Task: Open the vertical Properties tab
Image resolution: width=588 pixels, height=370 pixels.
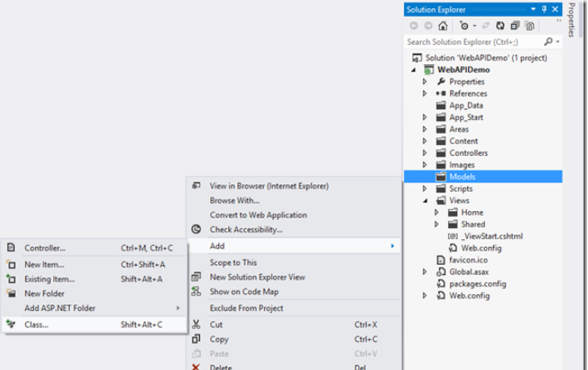Action: point(571,20)
